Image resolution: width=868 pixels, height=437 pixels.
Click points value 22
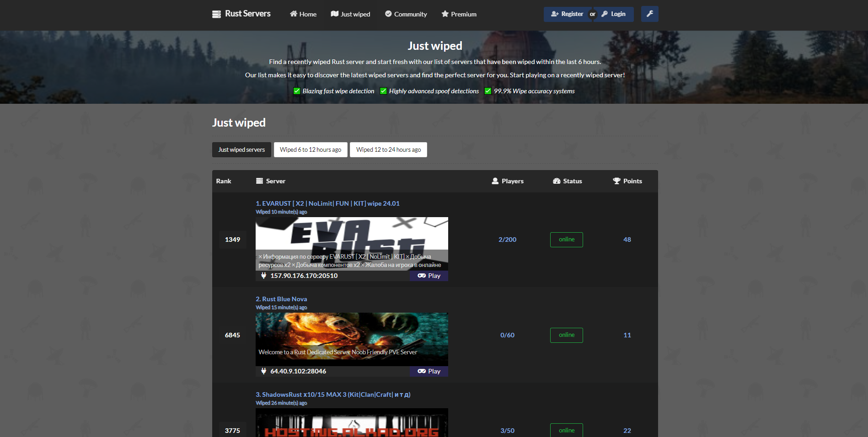coord(627,431)
